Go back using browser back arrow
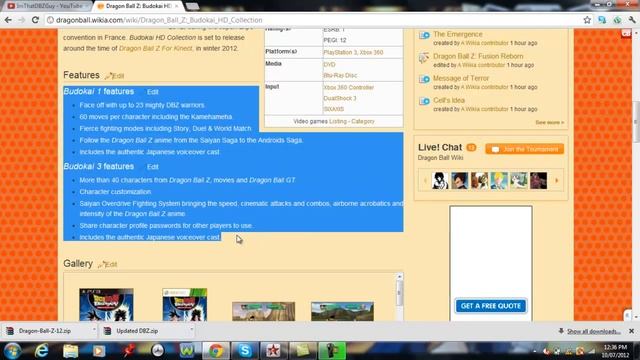The width and height of the screenshot is (640, 360). (x=8, y=20)
